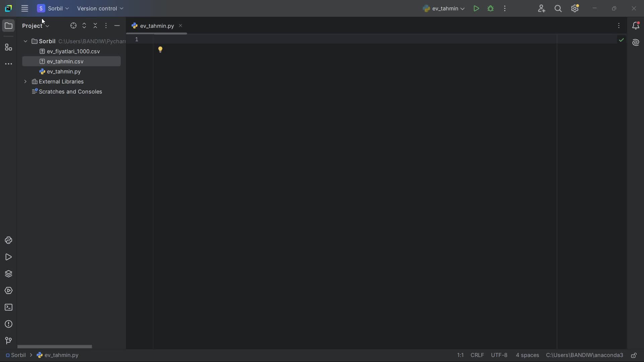Select ev_tahmin.csv in project tree
644x362 pixels.
pos(71,62)
